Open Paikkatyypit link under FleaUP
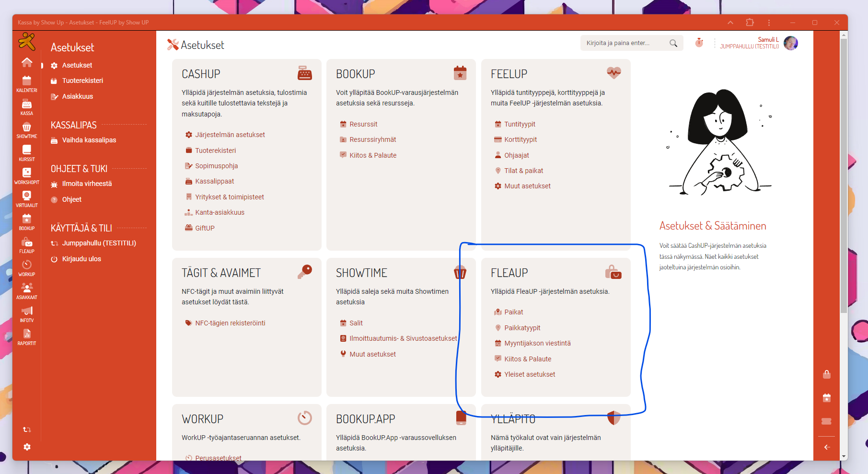Image resolution: width=868 pixels, height=474 pixels. click(522, 328)
